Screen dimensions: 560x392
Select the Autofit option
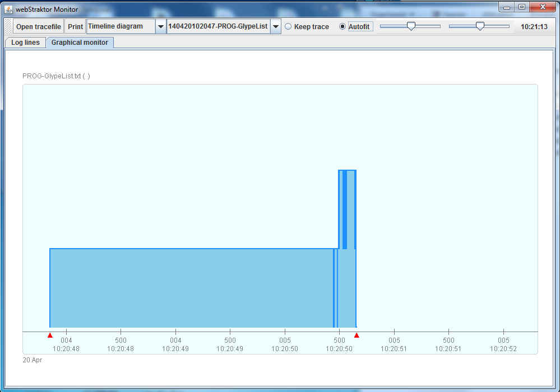pos(342,26)
